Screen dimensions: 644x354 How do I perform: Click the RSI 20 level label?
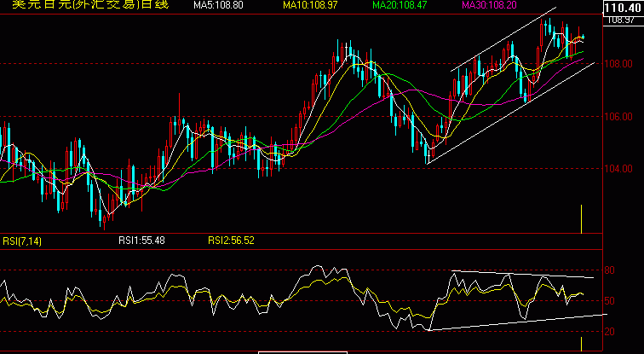(x=610, y=332)
